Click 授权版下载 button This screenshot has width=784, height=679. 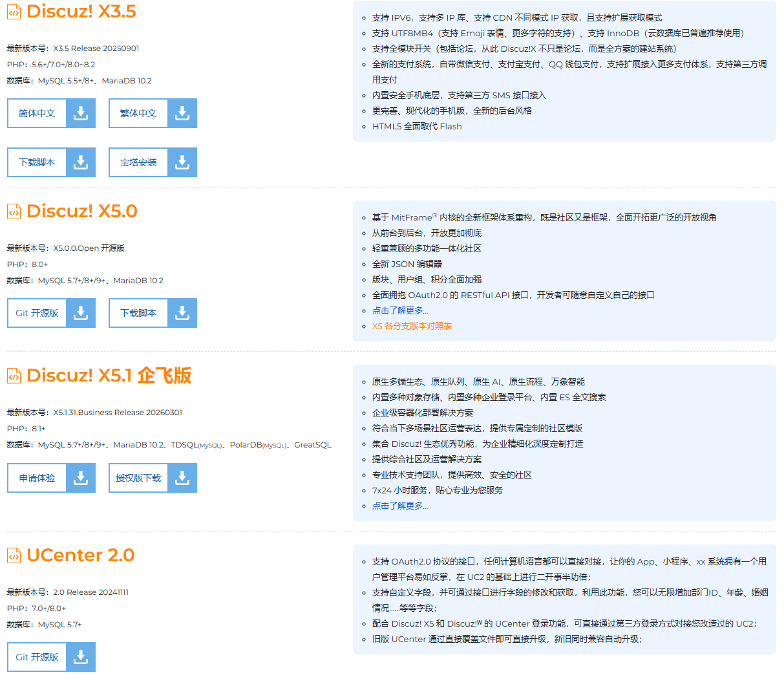[x=138, y=478]
